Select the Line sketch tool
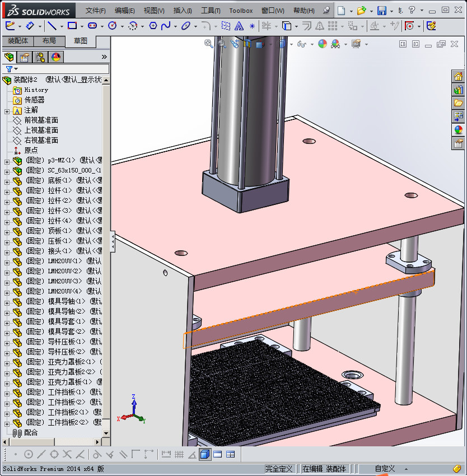The image size is (467, 476). coord(52,26)
